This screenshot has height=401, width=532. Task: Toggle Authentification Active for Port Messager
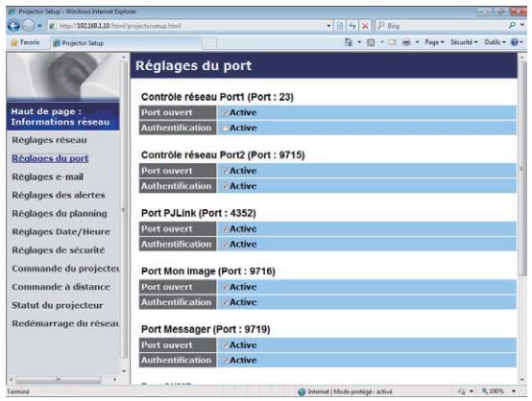pos(225,361)
